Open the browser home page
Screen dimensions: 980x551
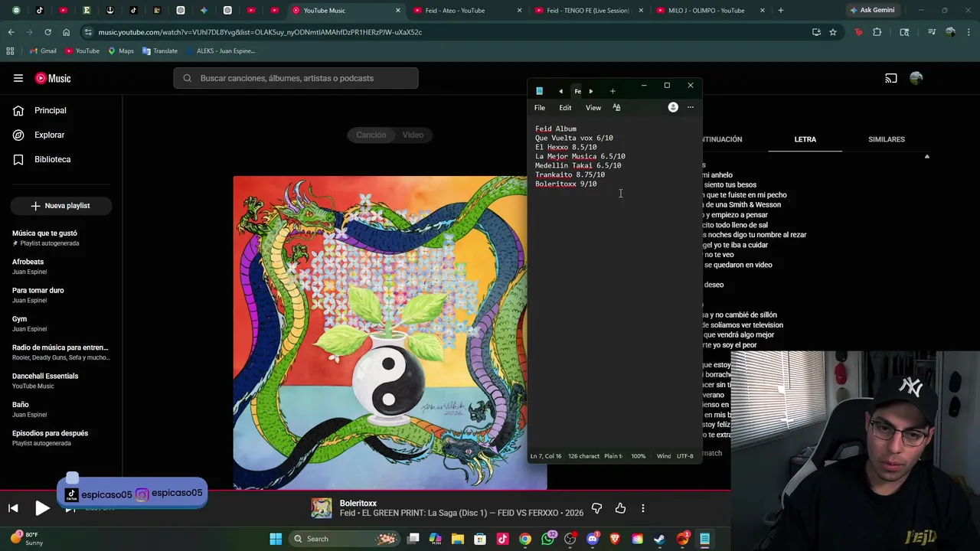pos(66,32)
